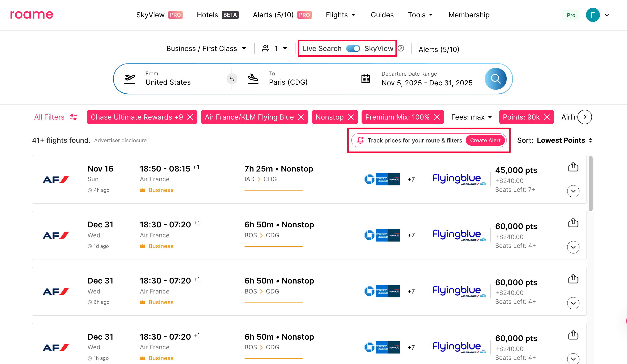The height and width of the screenshot is (364, 627).
Task: Open the passenger count selector
Action: pyautogui.click(x=274, y=48)
